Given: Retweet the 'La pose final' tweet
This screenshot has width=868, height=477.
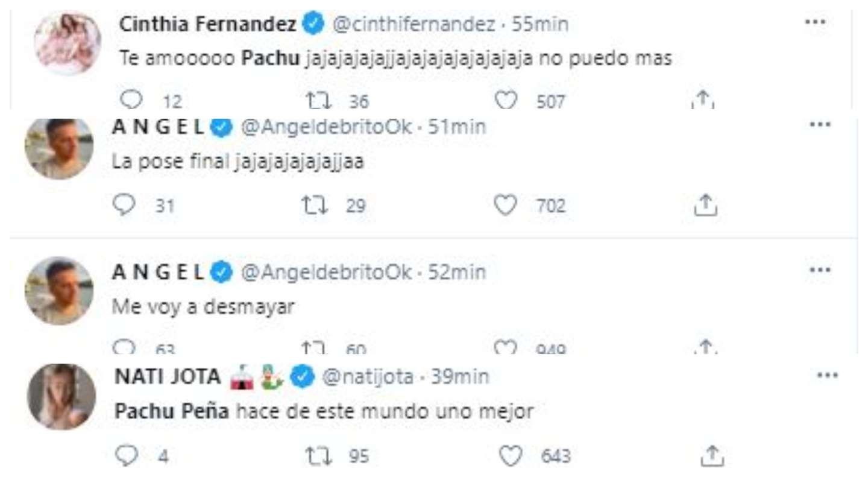Looking at the screenshot, I should pos(314,206).
